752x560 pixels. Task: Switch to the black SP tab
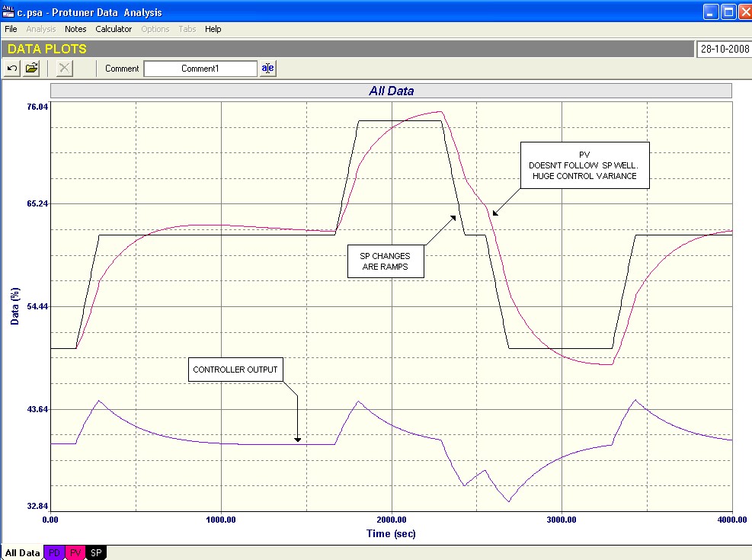[x=96, y=552]
